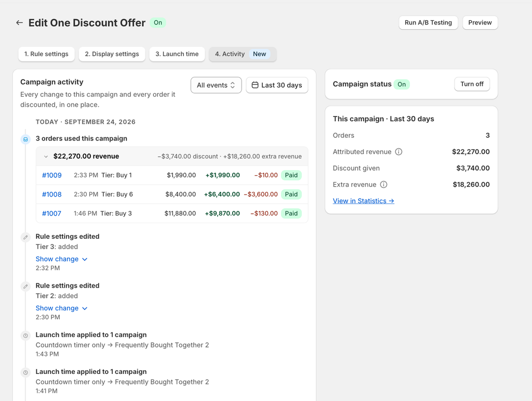This screenshot has height=401, width=532.
Task: Go back using the left arrow icon
Action: point(19,23)
